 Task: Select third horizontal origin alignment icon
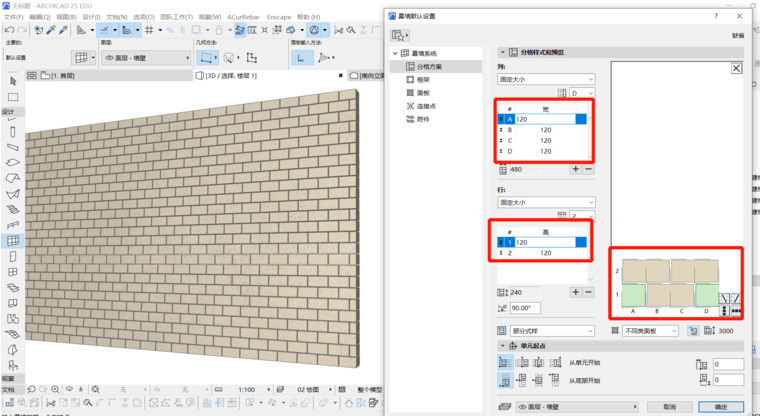coord(538,363)
